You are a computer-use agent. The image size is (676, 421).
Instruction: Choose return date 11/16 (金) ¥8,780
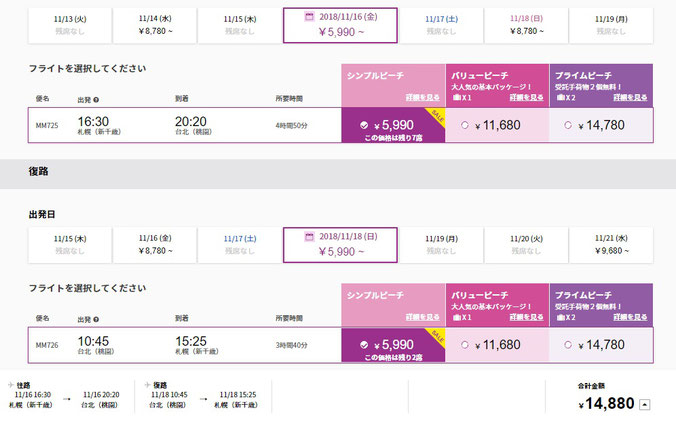[x=155, y=245]
